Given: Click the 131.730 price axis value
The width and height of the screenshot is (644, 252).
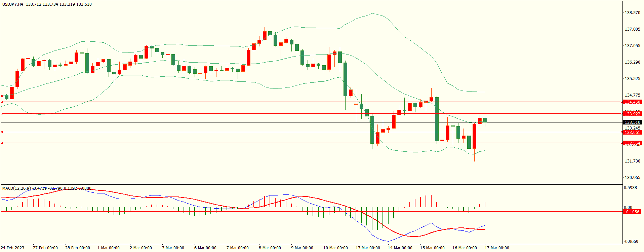Looking at the screenshot, I should (632, 161).
